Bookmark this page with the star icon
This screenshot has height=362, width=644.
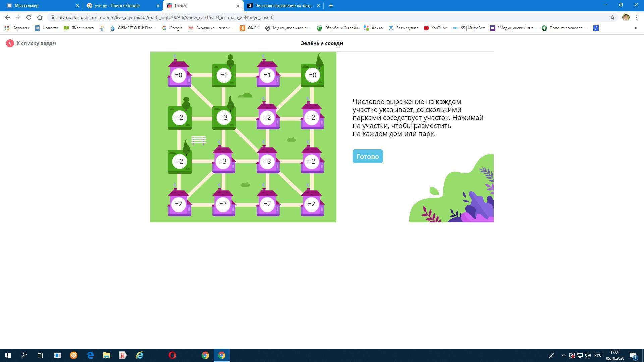click(612, 17)
